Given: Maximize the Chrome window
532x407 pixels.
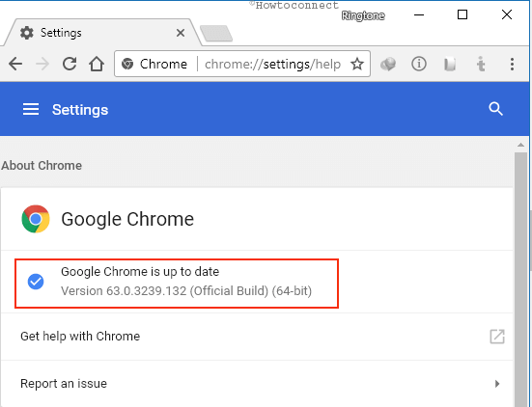Looking at the screenshot, I should 462,14.
